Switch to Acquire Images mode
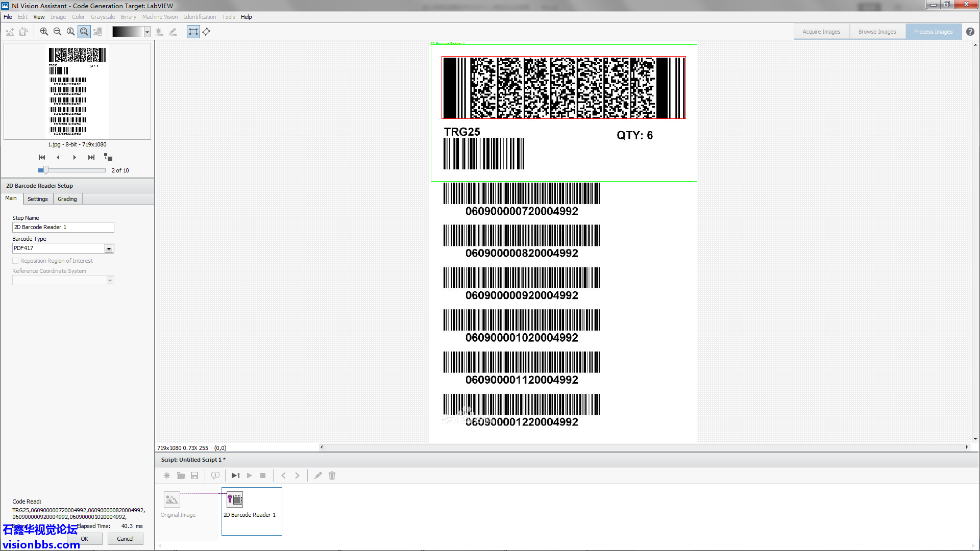980x551 pixels. [821, 32]
